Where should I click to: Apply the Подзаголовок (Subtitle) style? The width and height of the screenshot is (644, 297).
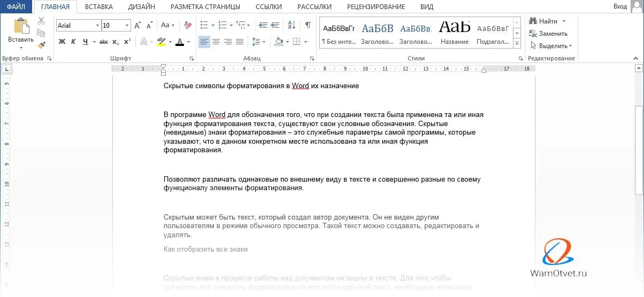click(x=493, y=33)
